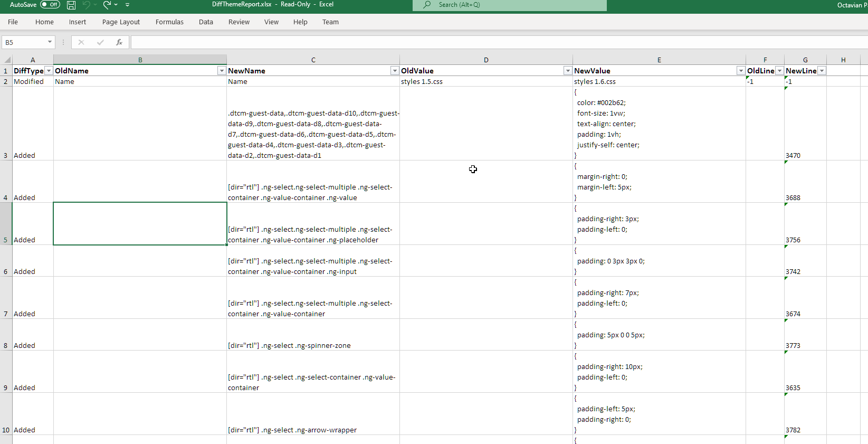Click the Select All corner triangle
The width and height of the screenshot is (868, 444).
[7, 60]
